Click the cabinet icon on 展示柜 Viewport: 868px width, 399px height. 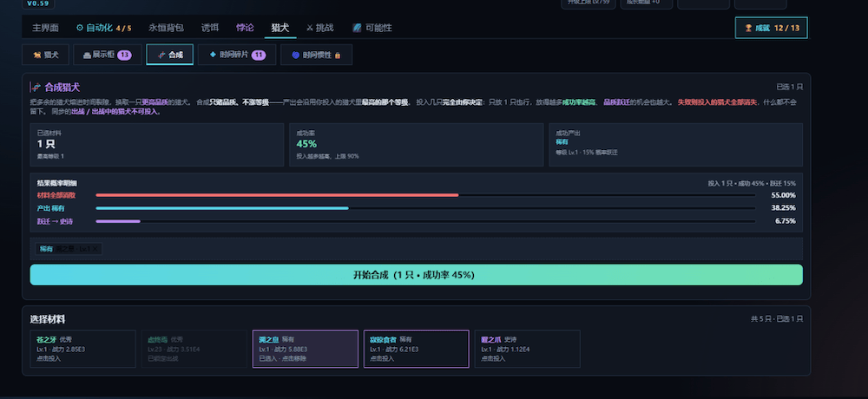(x=87, y=55)
